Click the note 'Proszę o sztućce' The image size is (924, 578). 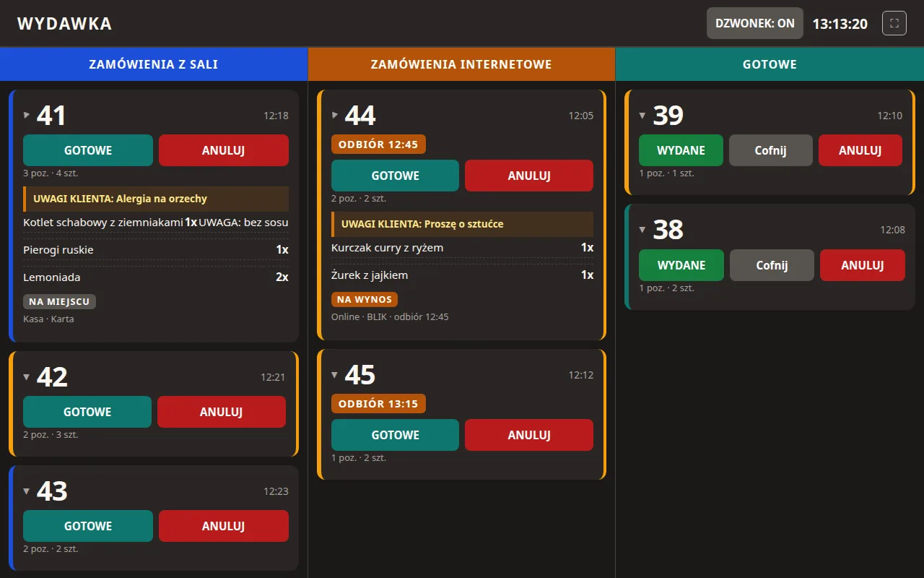pyautogui.click(x=462, y=224)
